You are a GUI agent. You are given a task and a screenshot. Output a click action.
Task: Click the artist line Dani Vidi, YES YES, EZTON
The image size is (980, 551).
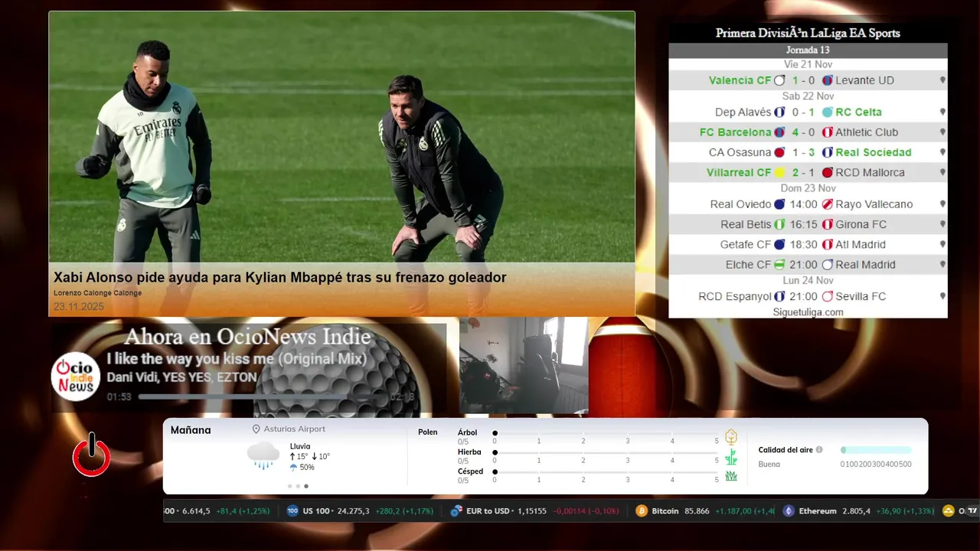click(181, 377)
